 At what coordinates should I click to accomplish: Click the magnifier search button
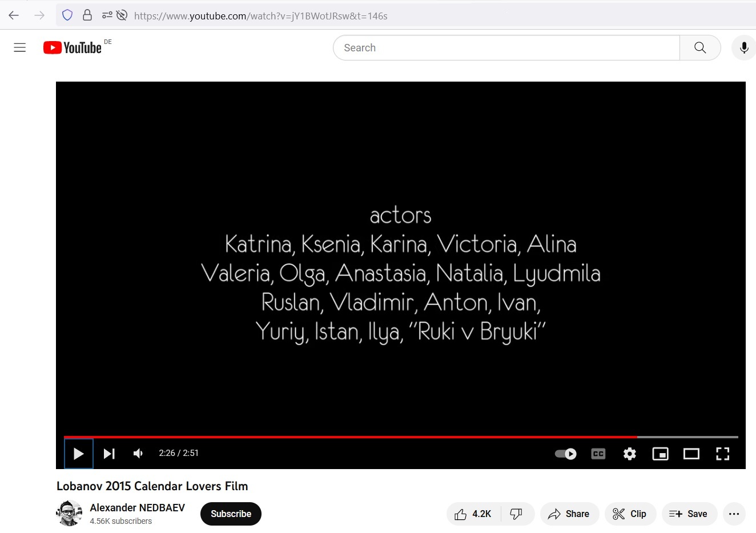pos(700,48)
